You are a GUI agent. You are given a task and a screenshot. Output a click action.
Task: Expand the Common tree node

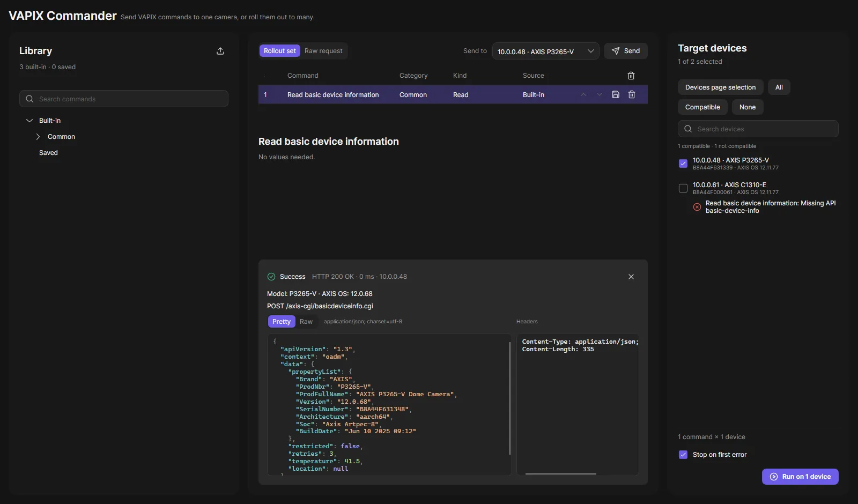pos(38,137)
